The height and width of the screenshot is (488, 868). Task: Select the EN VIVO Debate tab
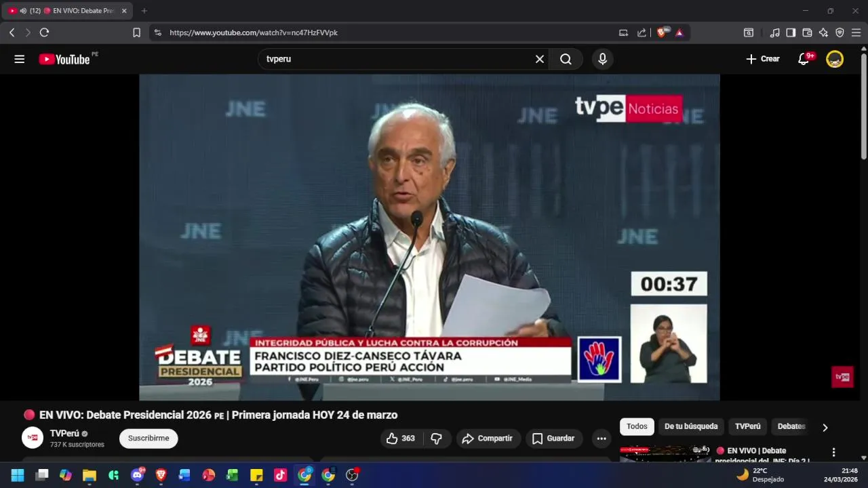[x=68, y=11]
